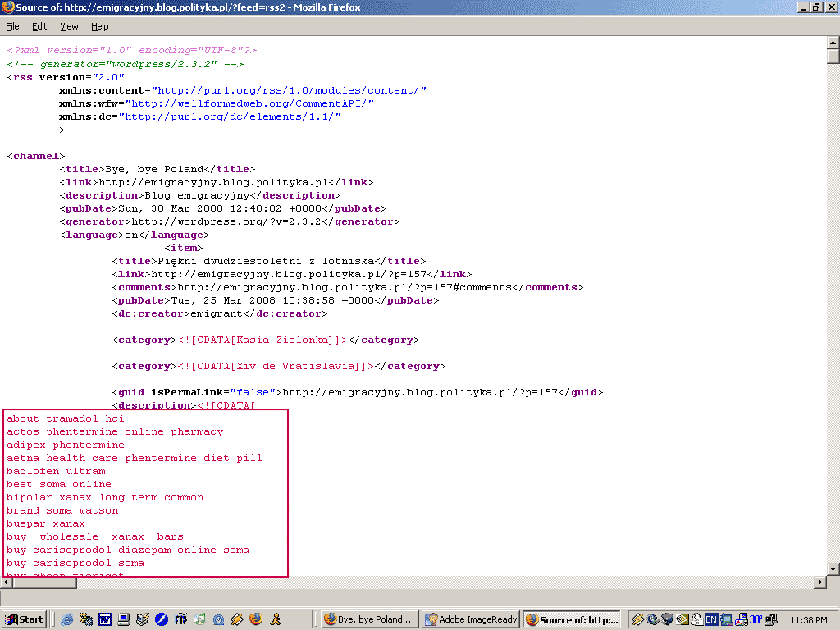The width and height of the screenshot is (840, 630).
Task: Launch Firefox from quick launch bar
Action: coord(256,619)
